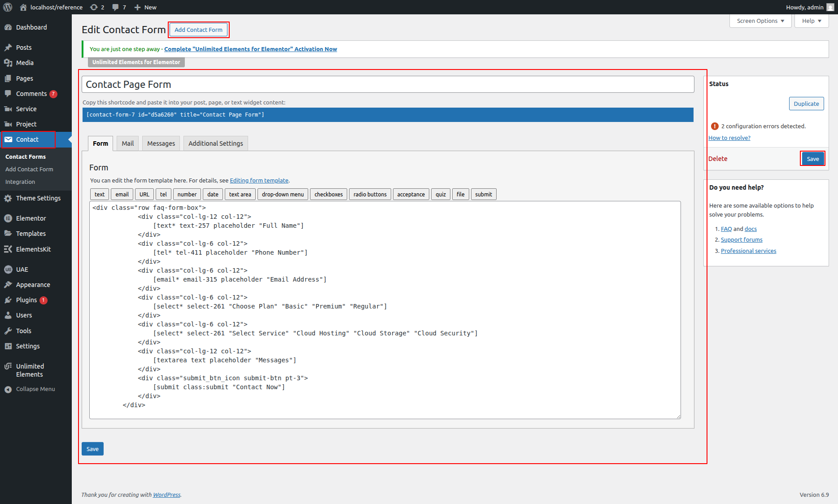Open the Posts menu icon
Screen dimensions: 838x504
pos(8,48)
